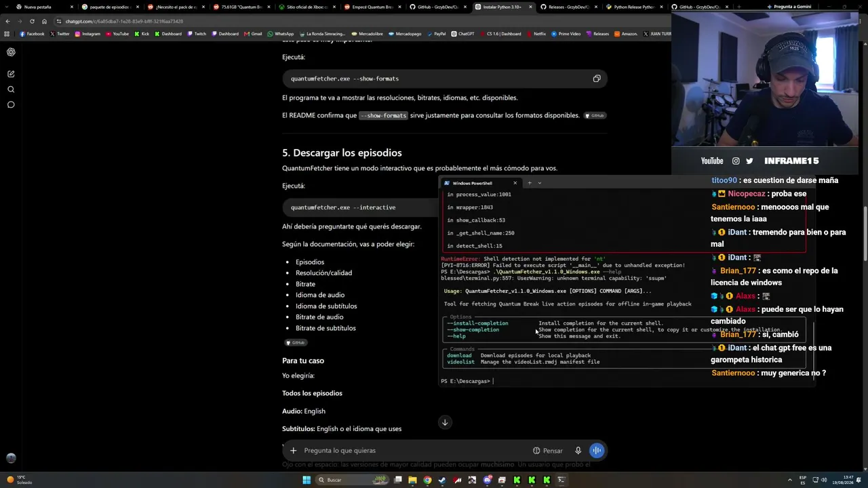Image resolution: width=868 pixels, height=488 pixels.
Task: Start microphone dictation in the prompt box
Action: 578,451
